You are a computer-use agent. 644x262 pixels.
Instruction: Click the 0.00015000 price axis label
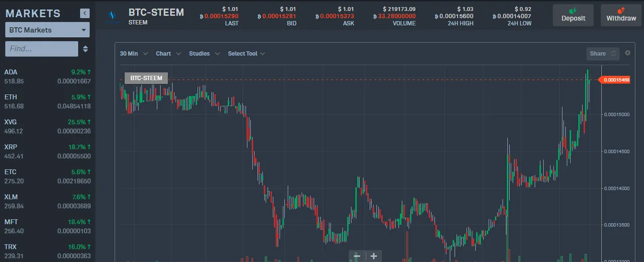click(617, 114)
